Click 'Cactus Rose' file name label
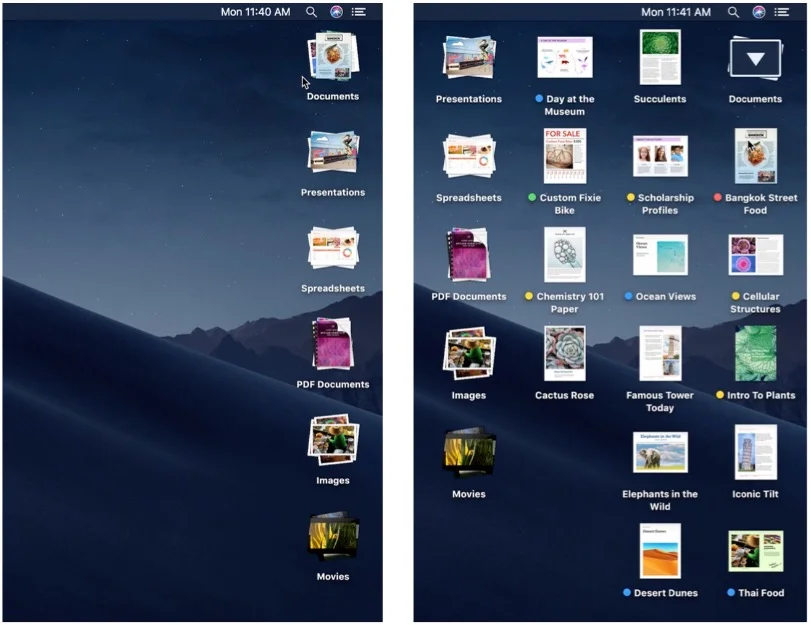 (564, 395)
